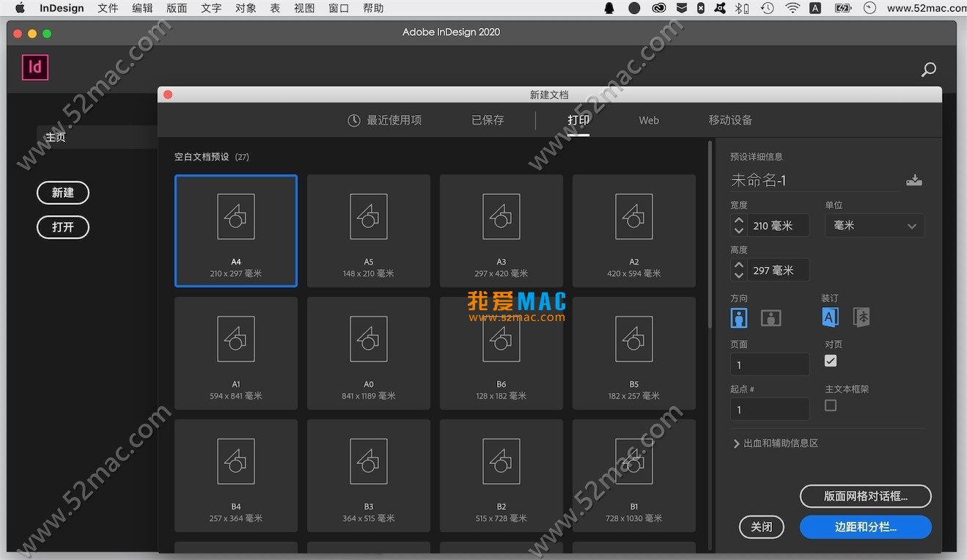Image resolution: width=967 pixels, height=560 pixels.
Task: Choose right-to-left binding icon
Action: (x=861, y=317)
